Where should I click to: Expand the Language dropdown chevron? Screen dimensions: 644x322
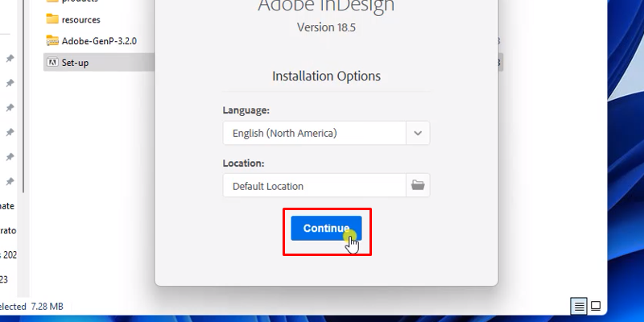click(418, 133)
